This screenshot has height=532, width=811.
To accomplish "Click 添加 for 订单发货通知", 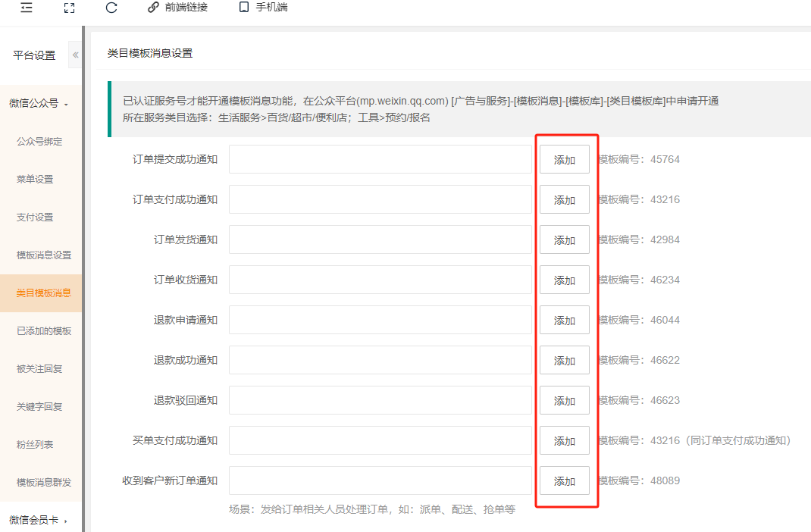I will tap(564, 240).
